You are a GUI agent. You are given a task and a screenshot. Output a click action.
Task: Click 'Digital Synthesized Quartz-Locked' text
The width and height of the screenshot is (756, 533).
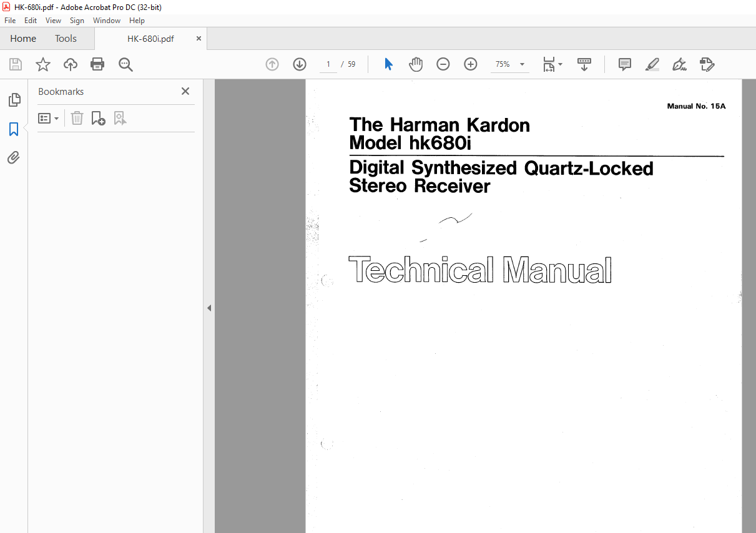pyautogui.click(x=501, y=168)
